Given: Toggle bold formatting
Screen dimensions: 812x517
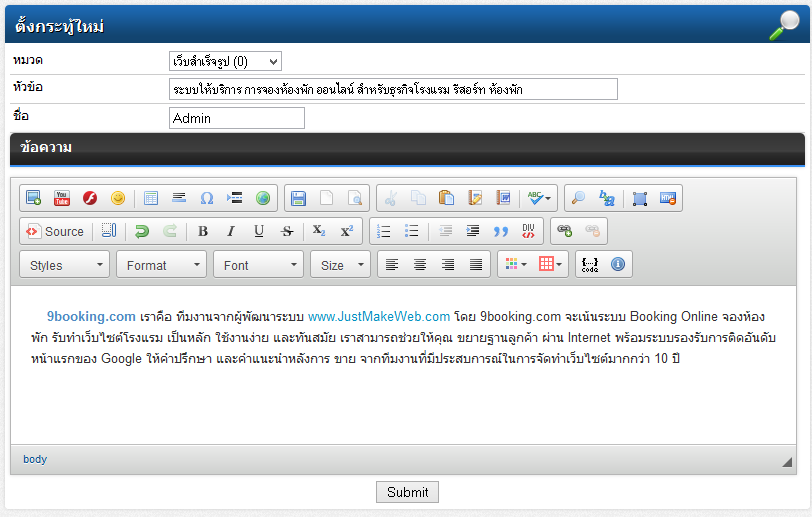Looking at the screenshot, I should pos(203,231).
